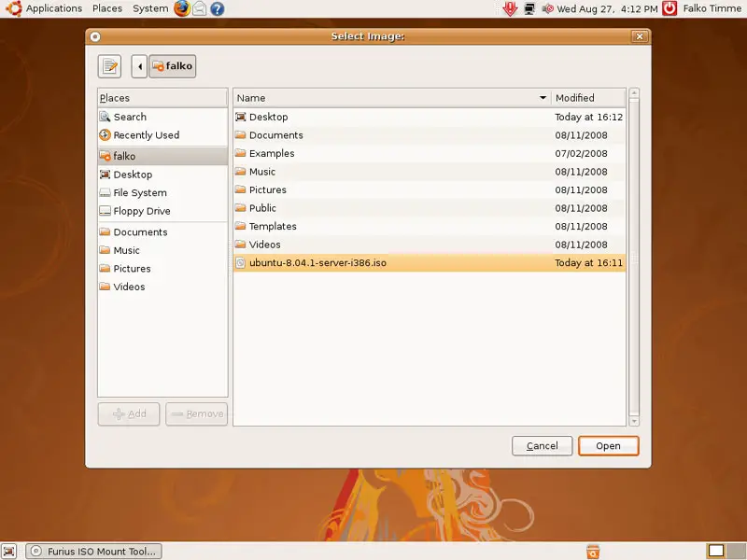Select falko home in Places sidebar

[x=162, y=156]
